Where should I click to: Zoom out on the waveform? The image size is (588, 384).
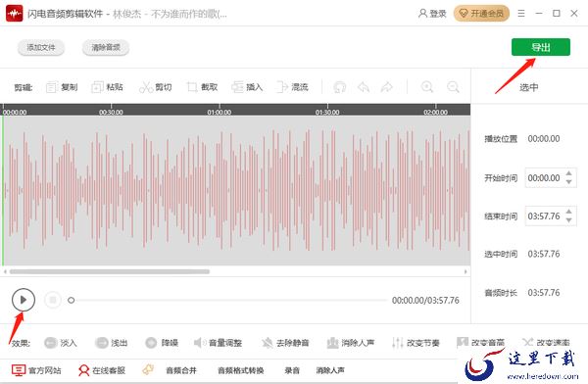point(453,87)
